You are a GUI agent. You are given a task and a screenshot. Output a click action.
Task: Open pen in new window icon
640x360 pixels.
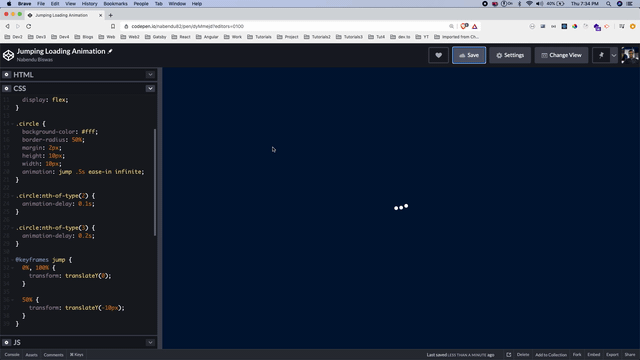(509, 355)
